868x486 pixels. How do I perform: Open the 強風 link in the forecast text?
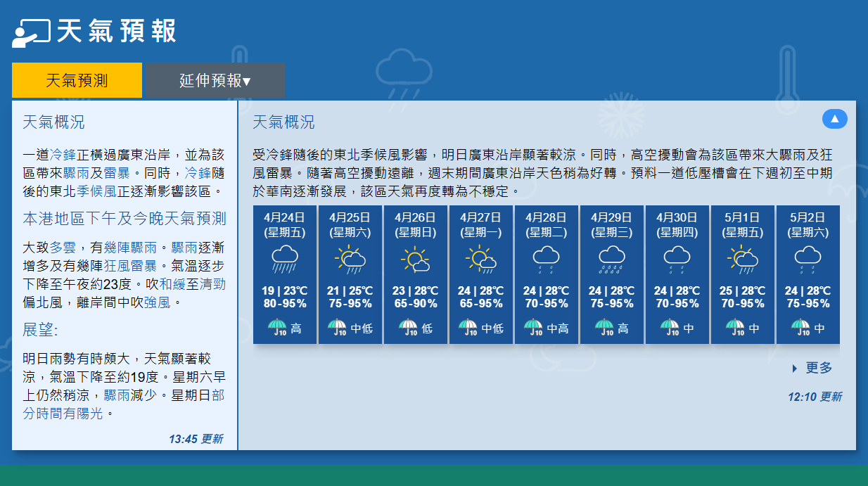click(158, 303)
